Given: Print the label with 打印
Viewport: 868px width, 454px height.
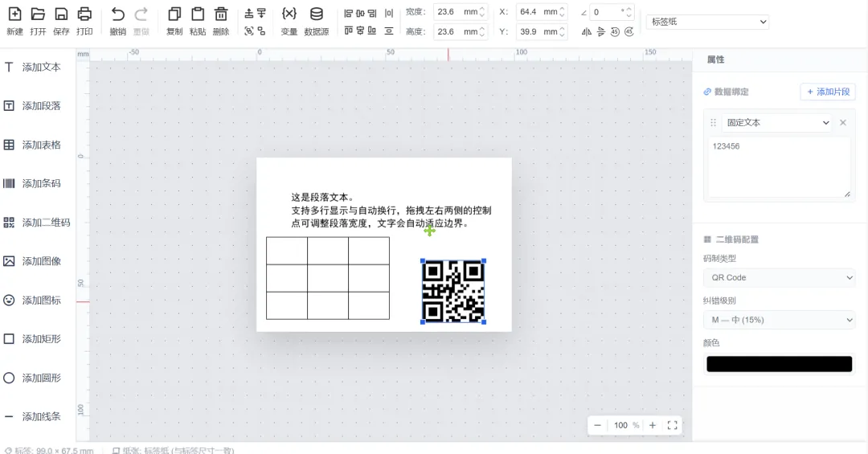Looking at the screenshot, I should click(84, 21).
